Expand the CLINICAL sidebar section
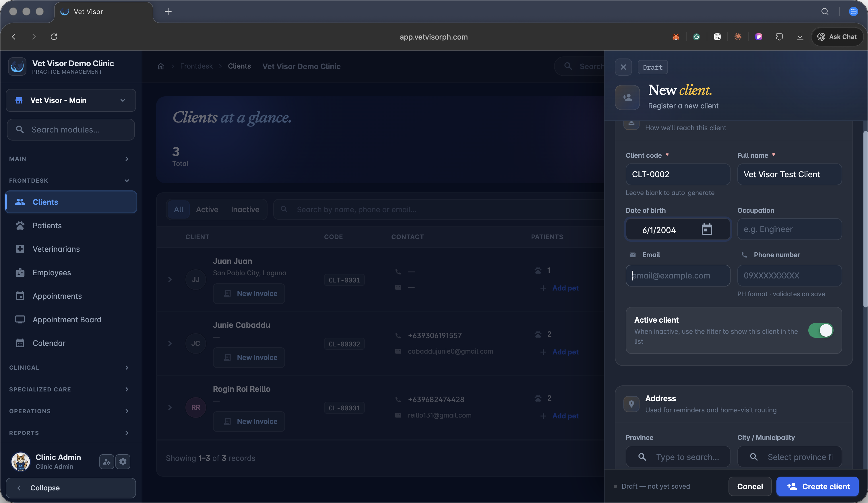 tap(71, 367)
